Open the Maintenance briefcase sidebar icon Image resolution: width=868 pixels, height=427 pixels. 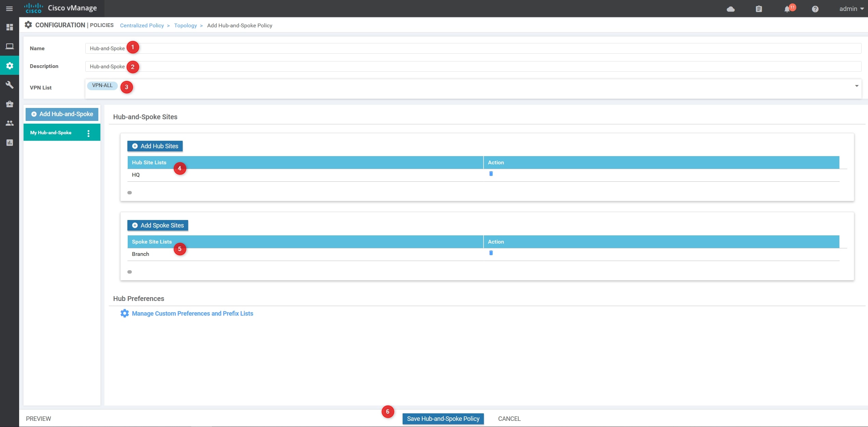[x=10, y=104]
